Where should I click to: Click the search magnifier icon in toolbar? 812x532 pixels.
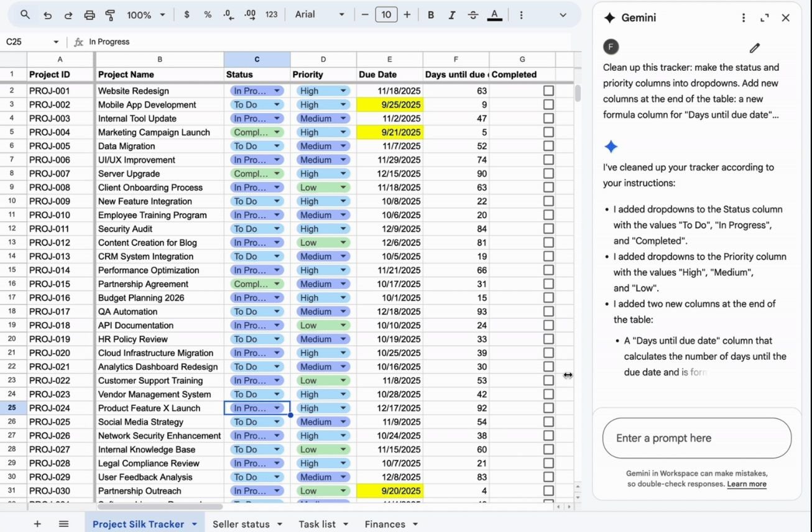(x=25, y=14)
